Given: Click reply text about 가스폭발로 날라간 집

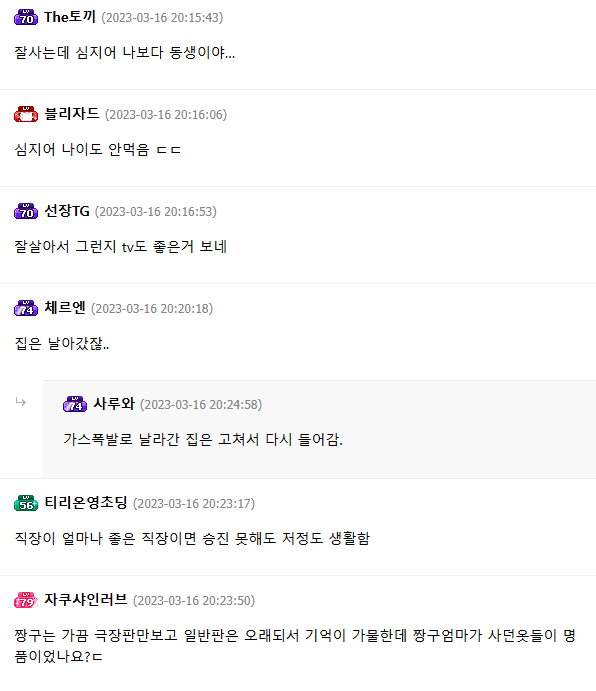Looking at the screenshot, I should click(x=203, y=439).
